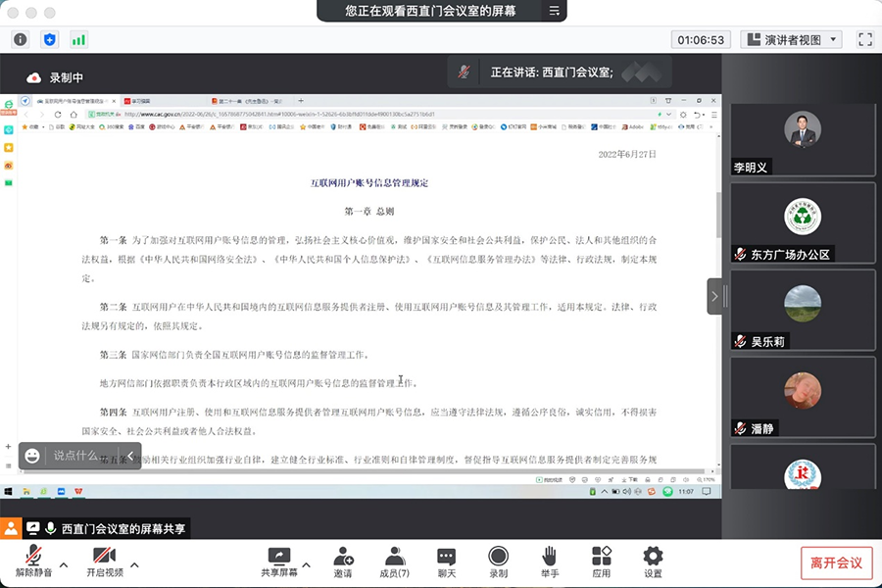The width and height of the screenshot is (882, 588).
Task: Click the blue security shield icon
Action: click(x=49, y=39)
